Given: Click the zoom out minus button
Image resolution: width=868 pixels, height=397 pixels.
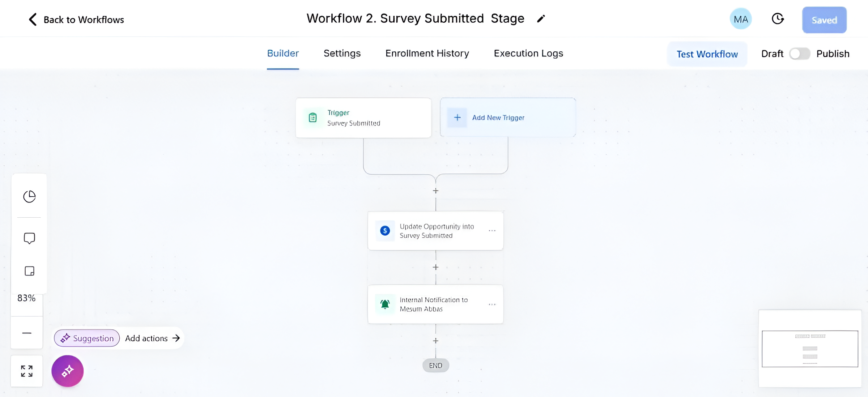Looking at the screenshot, I should pyautogui.click(x=27, y=333).
